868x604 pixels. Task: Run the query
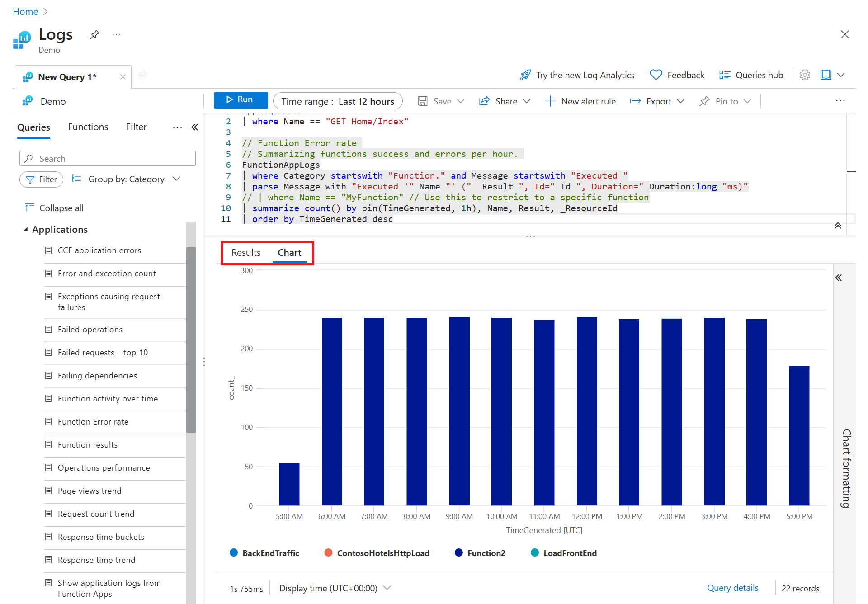point(241,100)
